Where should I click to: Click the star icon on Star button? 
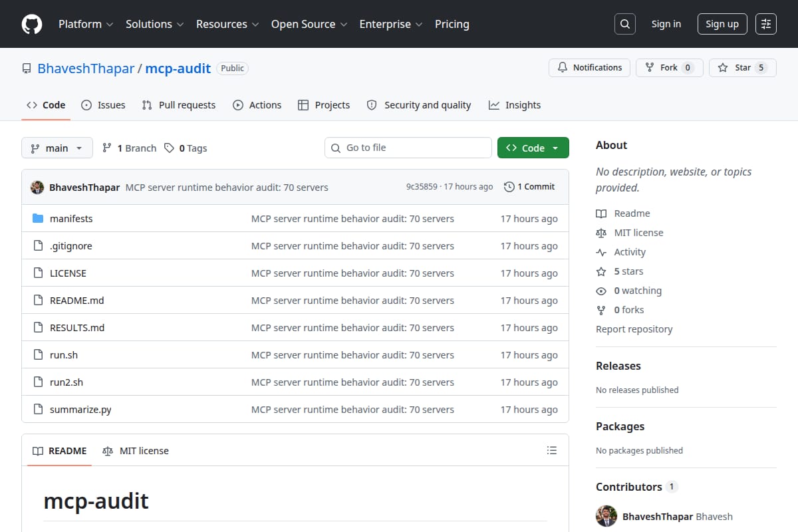[723, 68]
